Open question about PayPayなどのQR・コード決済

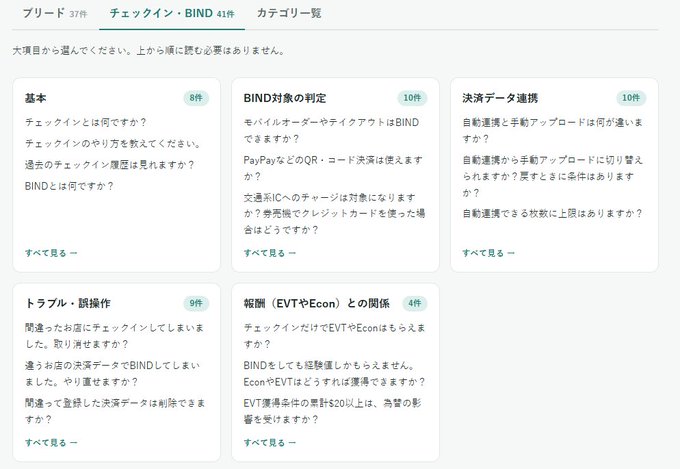pyautogui.click(x=333, y=168)
